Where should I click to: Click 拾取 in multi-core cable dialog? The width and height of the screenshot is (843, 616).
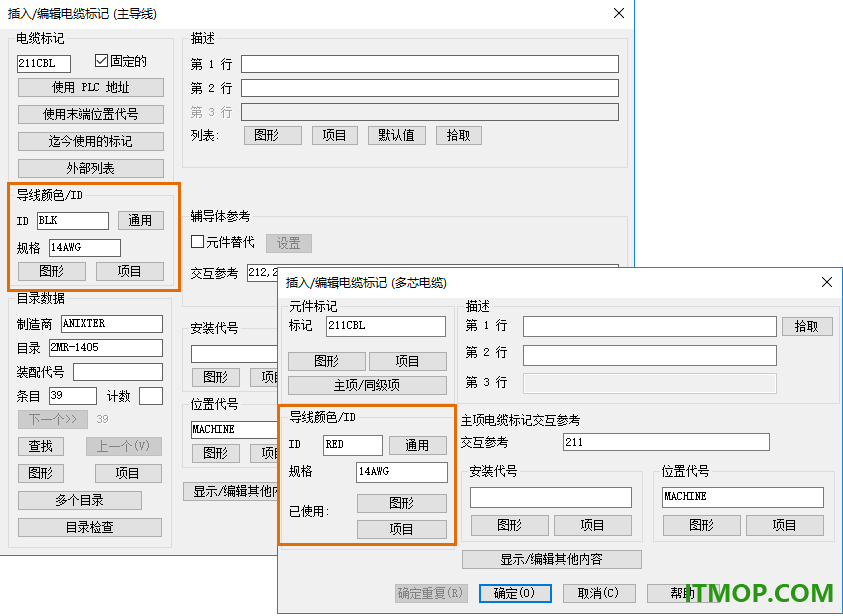click(807, 326)
